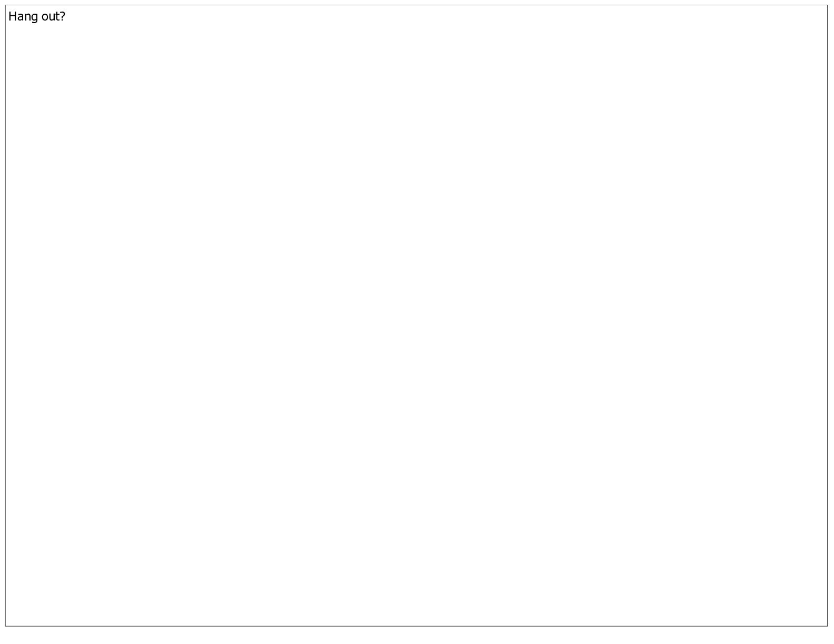Viewport: 834px width, 644px height.
Task: Click the word "Hang" in the text box
Action: pos(23,17)
